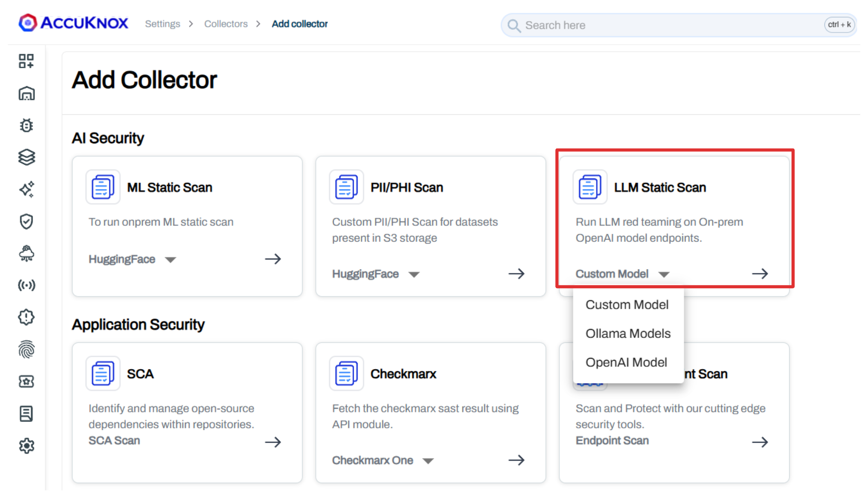Click the Collectors breadcrumb link
This screenshot has height=498, width=868.
pos(226,24)
